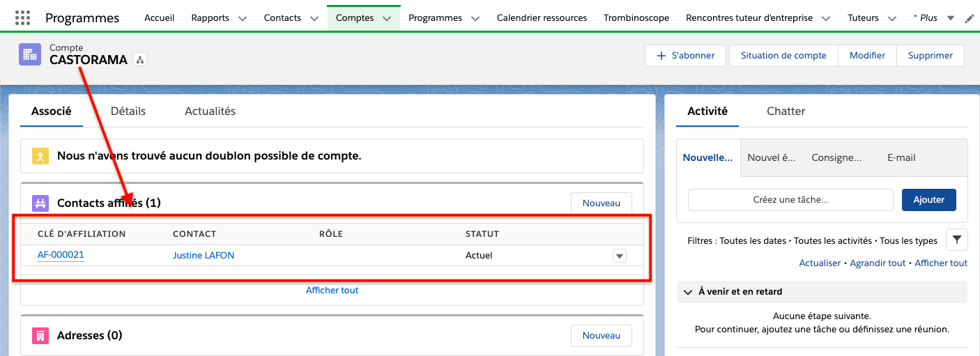Image resolution: width=980 pixels, height=356 pixels.
Task: Click the Contacts affiliés section icon
Action: 40,203
